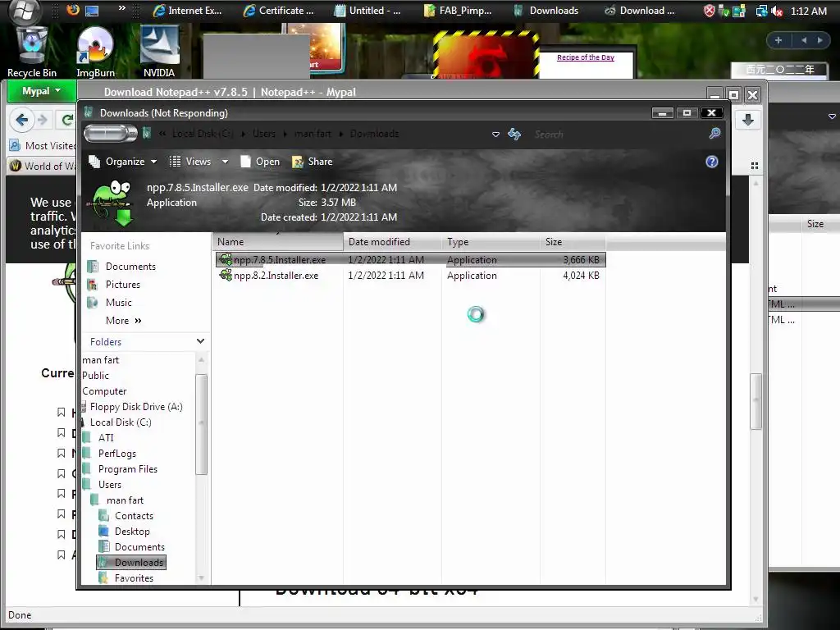
Task: Click the Share toolbar button
Action: 312,162
